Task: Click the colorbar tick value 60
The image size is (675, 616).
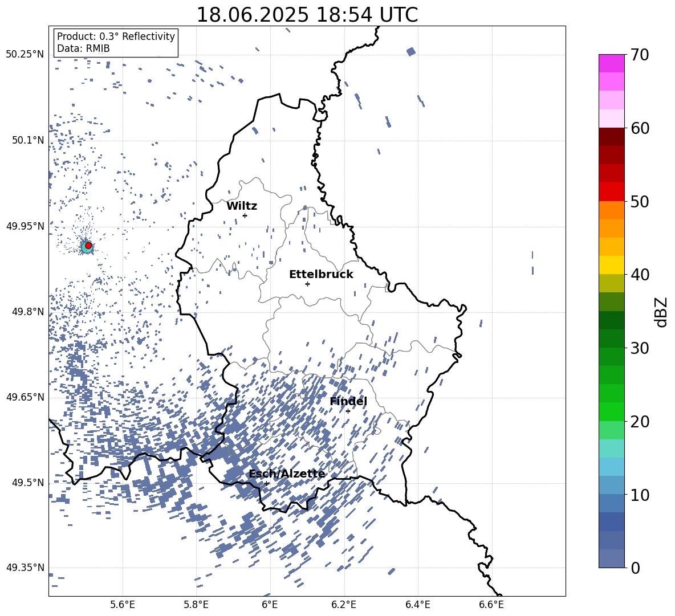Action: pos(640,128)
